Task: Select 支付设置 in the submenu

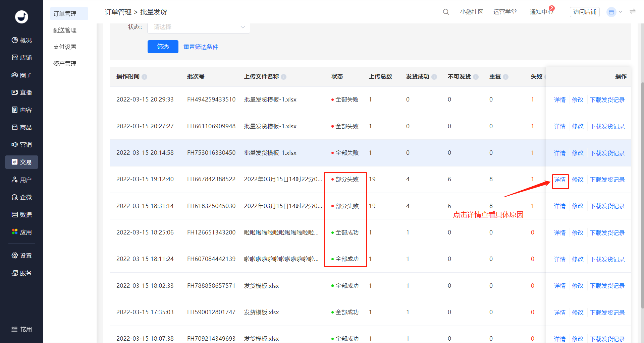Action: pyautogui.click(x=65, y=47)
